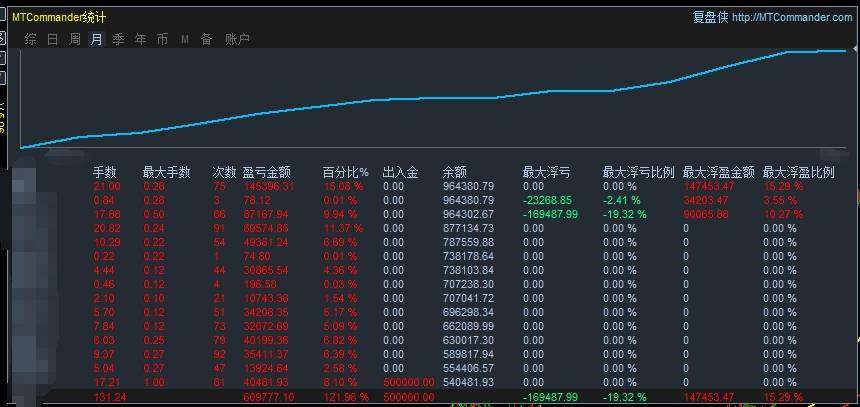Switch to the 账户 account tab

[237, 40]
